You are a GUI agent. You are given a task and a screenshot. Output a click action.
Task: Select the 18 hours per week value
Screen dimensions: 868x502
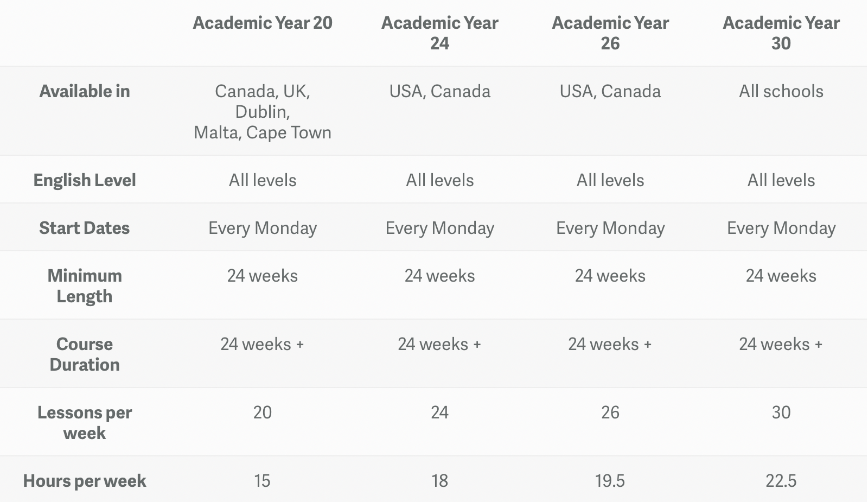439,481
